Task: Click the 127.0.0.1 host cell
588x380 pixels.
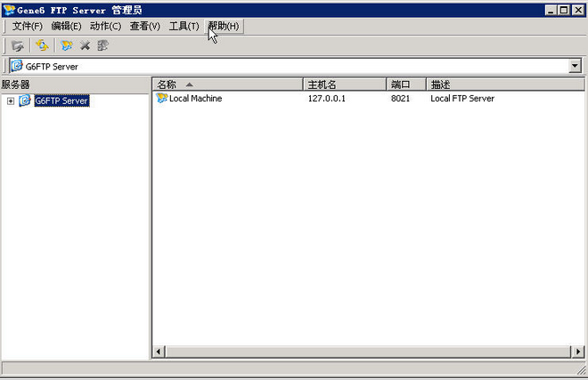Action: click(x=327, y=98)
